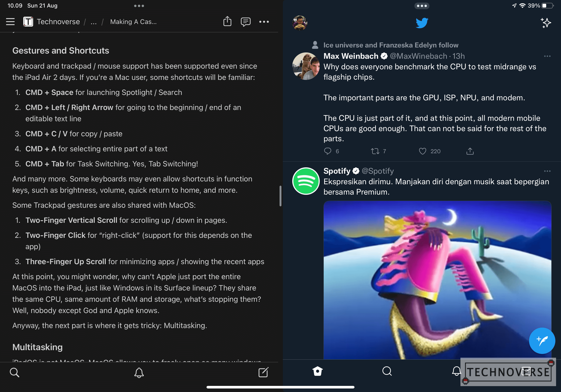Screen dimensions: 561x392
Task: Click the Notion page scrollbar
Action: [x=280, y=196]
